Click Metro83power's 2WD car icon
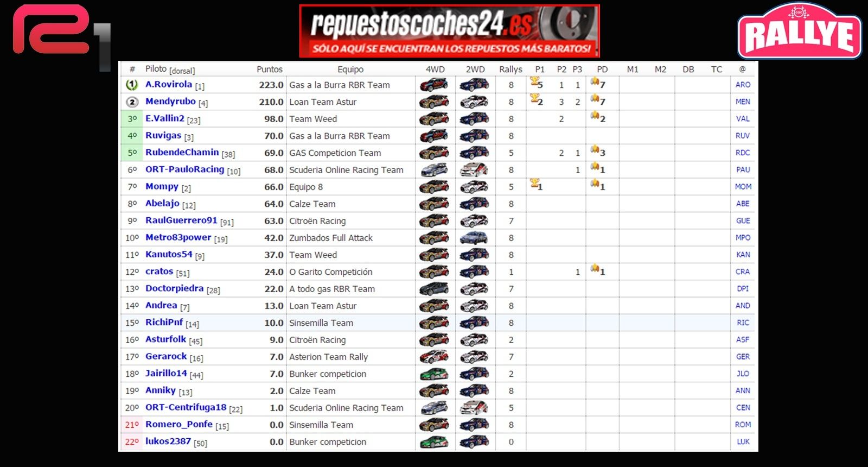The width and height of the screenshot is (868, 467). coord(474,238)
